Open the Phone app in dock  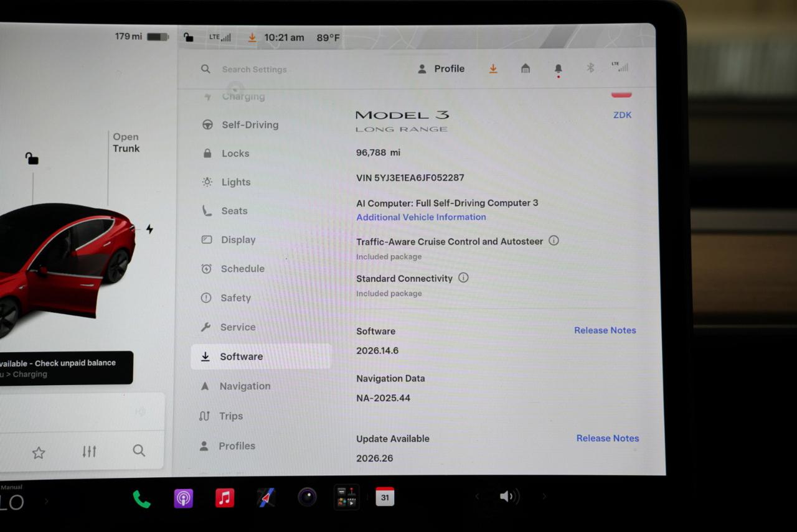pos(141,498)
